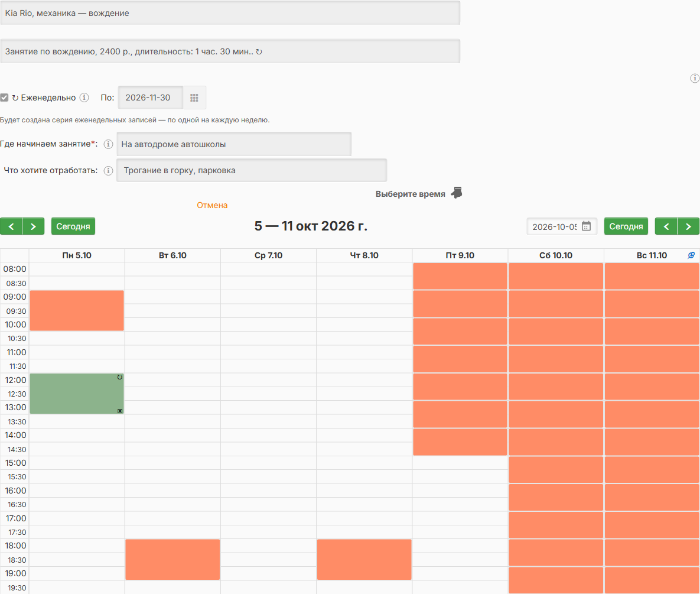Click next arrow at far right of toolbar
The height and width of the screenshot is (594, 700).
pyautogui.click(x=688, y=226)
